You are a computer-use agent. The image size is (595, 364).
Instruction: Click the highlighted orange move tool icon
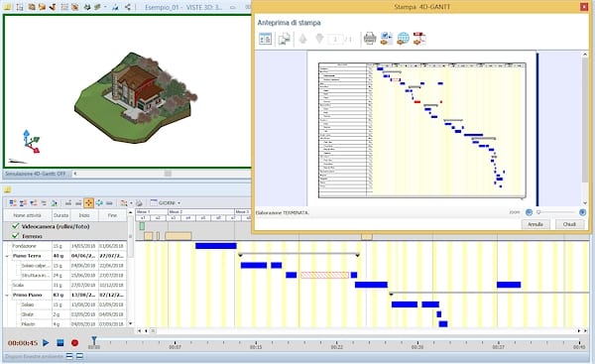tap(88, 203)
